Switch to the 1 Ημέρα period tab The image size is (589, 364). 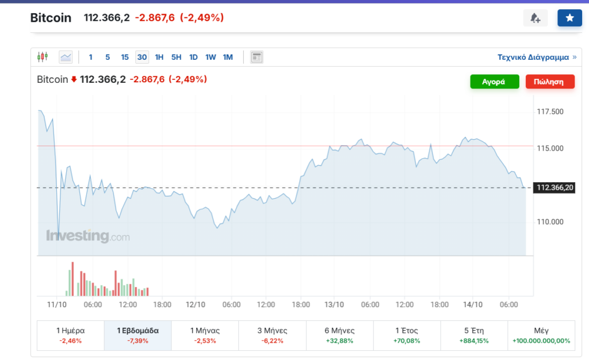[71, 335]
